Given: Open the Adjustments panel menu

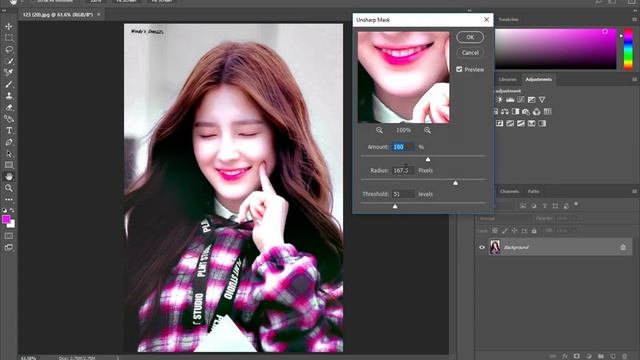Looking at the screenshot, I should [x=634, y=79].
